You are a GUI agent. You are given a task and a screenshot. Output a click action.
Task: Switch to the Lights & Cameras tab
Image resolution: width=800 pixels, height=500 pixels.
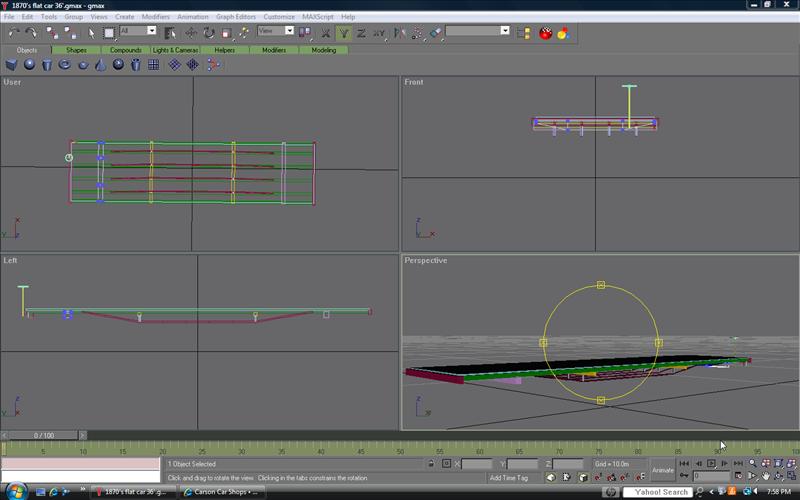point(175,50)
